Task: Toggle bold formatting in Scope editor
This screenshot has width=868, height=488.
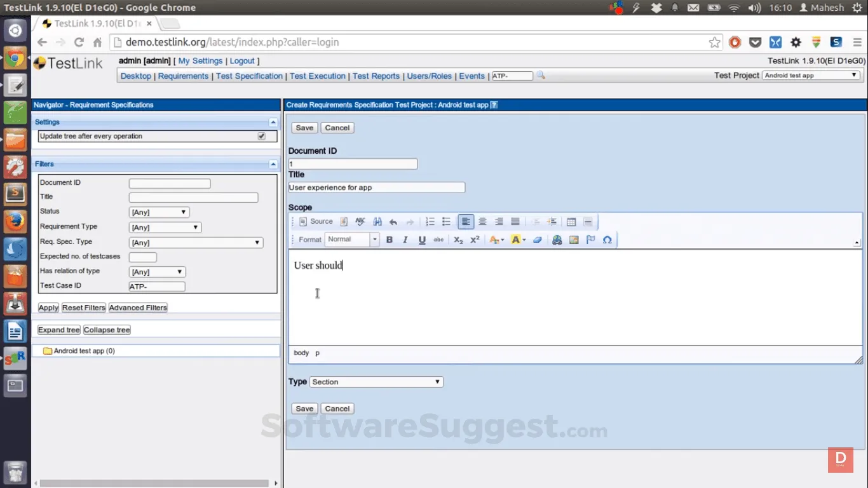Action: (390, 240)
